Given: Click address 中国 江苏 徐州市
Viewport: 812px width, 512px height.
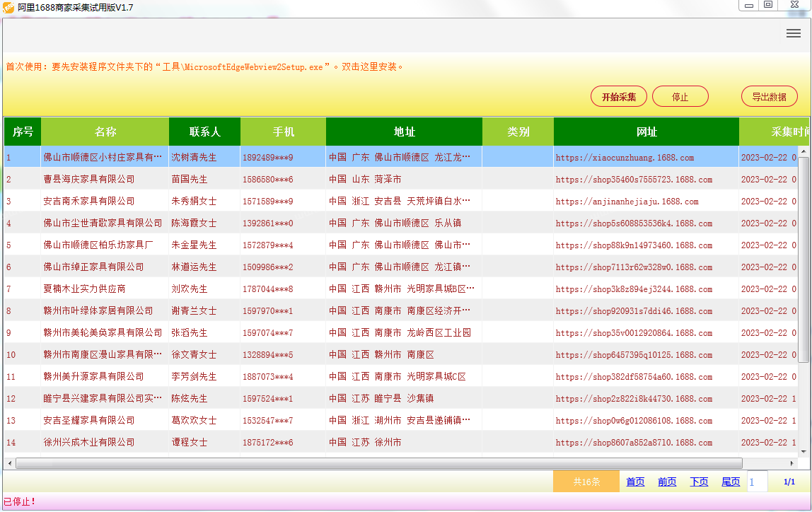Looking at the screenshot, I should click(x=365, y=442).
